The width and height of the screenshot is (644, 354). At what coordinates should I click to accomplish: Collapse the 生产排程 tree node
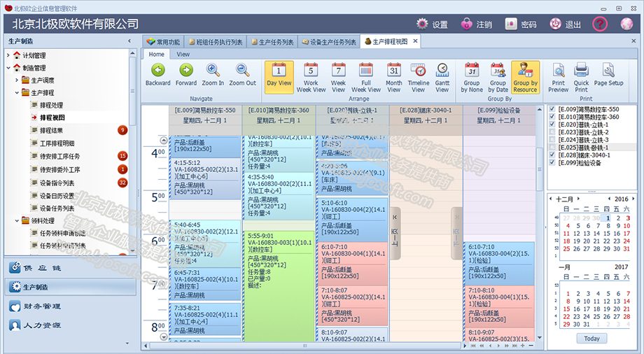17,93
